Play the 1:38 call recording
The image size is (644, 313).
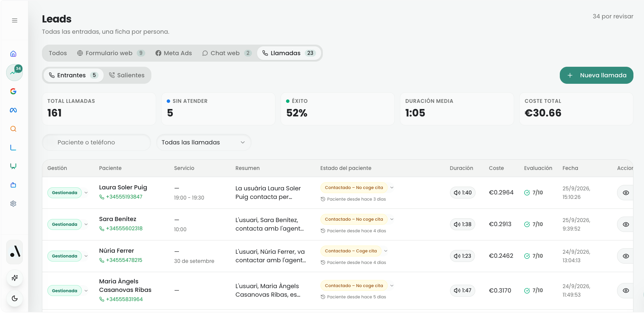pos(463,224)
